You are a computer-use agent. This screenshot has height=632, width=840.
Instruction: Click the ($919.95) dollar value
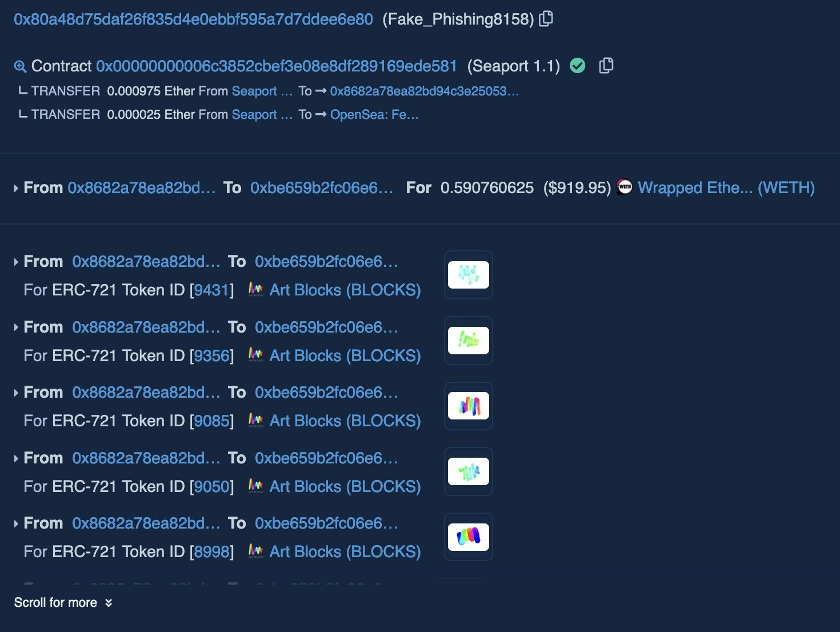point(577,188)
